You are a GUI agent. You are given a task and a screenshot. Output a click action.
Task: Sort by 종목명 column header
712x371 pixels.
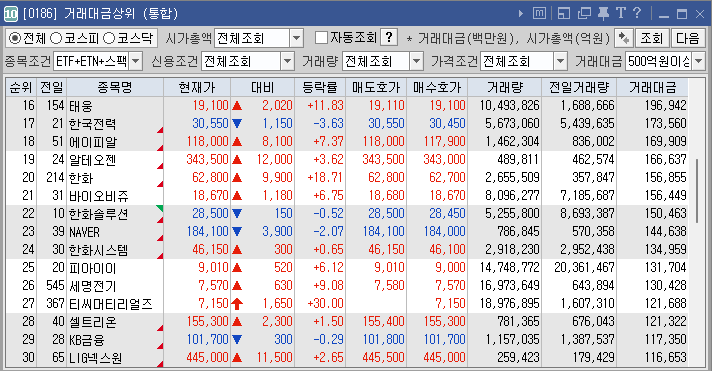click(115, 87)
